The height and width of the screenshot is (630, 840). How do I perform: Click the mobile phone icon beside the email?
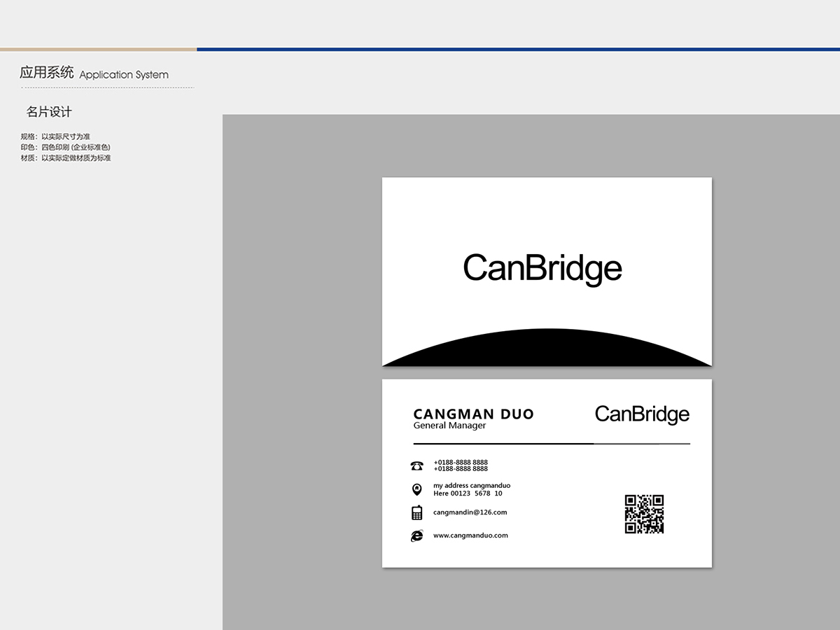(x=418, y=512)
